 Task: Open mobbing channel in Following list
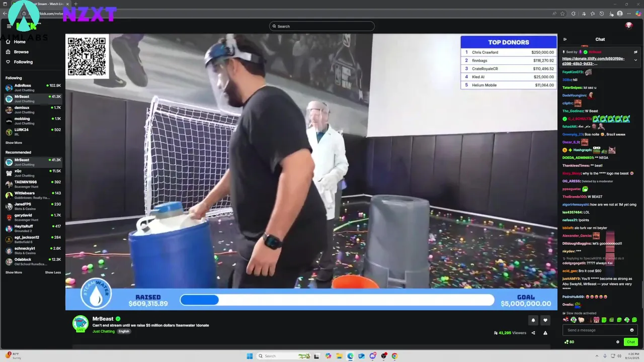pos(33,121)
